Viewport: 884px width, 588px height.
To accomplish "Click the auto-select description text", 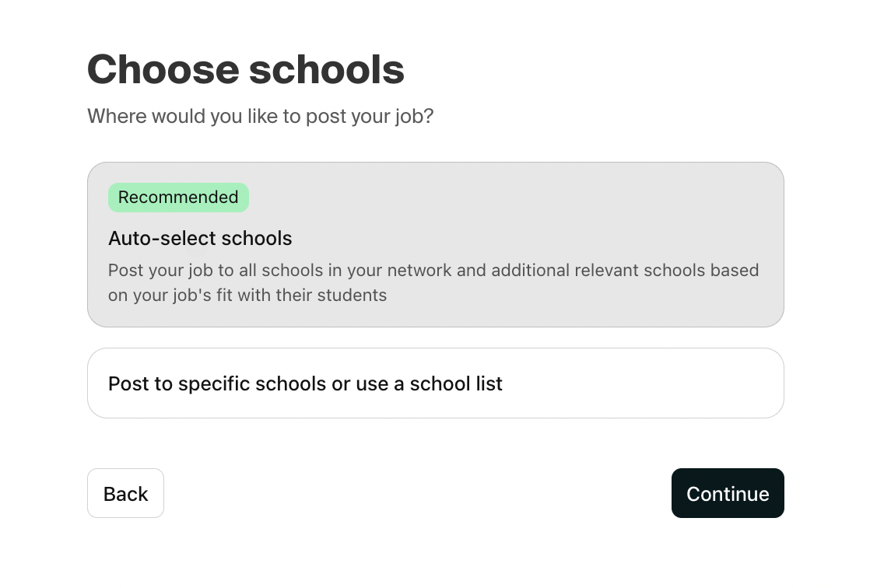I will coord(433,283).
